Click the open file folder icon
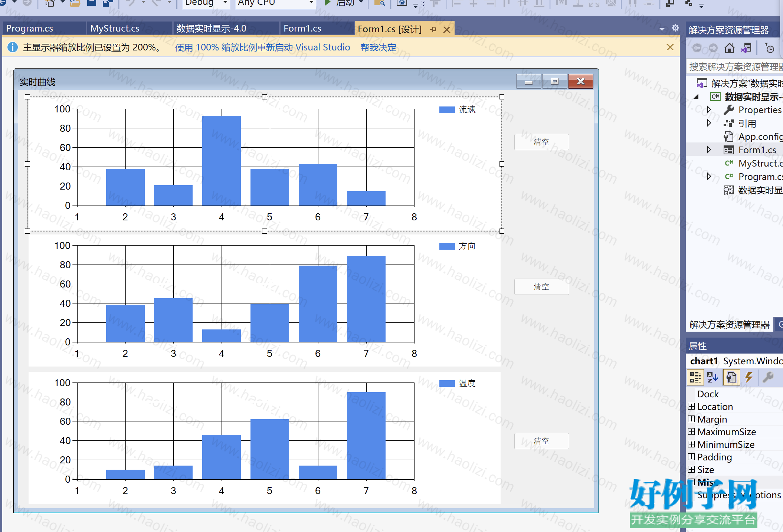This screenshot has width=783, height=532. point(75,3)
